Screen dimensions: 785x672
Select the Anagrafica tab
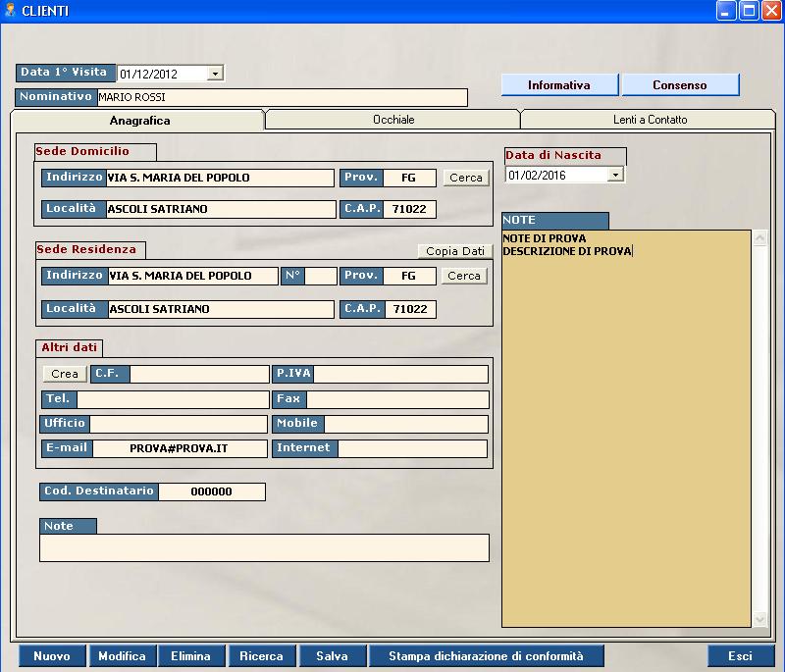(x=138, y=121)
